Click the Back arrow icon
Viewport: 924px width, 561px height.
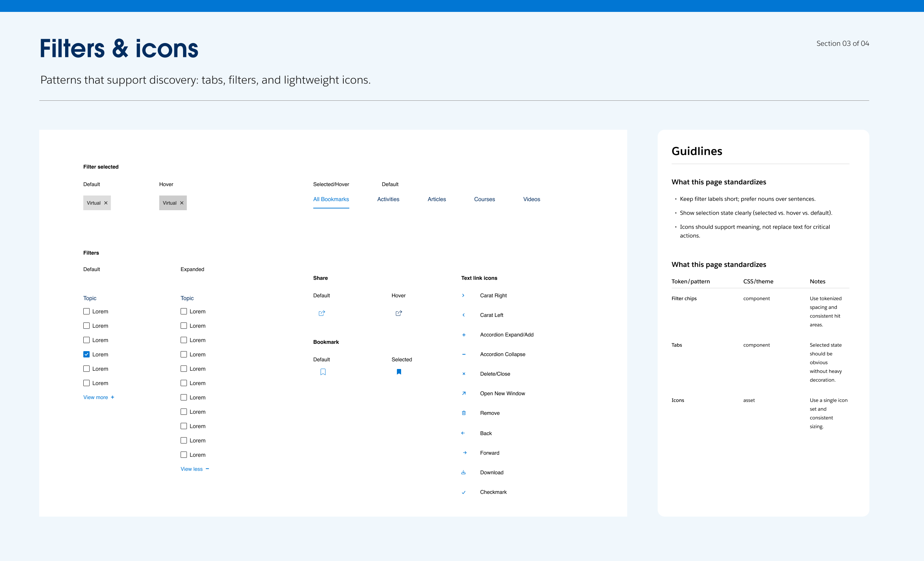[x=463, y=433]
